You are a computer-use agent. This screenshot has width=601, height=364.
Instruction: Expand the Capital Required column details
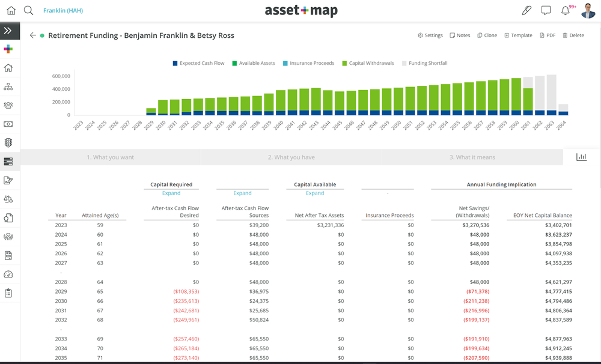(171, 193)
